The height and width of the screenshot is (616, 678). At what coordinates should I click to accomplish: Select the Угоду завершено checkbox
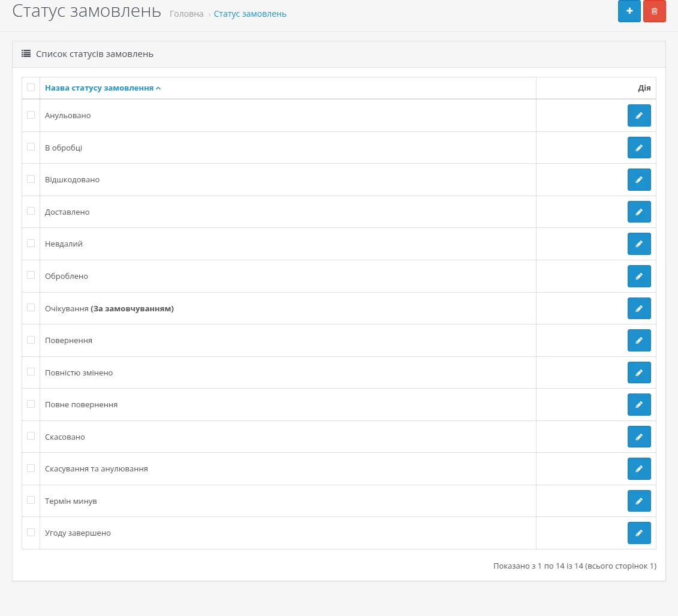pos(31,532)
